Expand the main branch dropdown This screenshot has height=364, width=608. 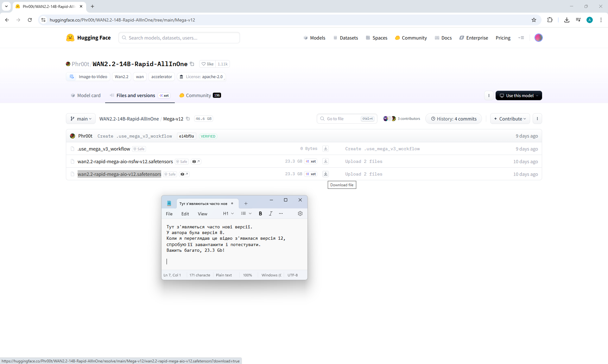click(81, 119)
